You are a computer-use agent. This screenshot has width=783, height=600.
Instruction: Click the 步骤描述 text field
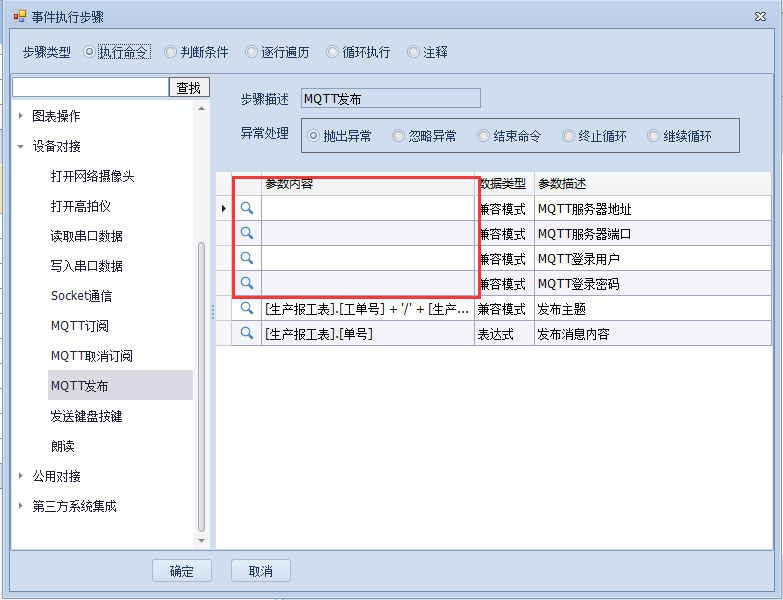(x=390, y=98)
